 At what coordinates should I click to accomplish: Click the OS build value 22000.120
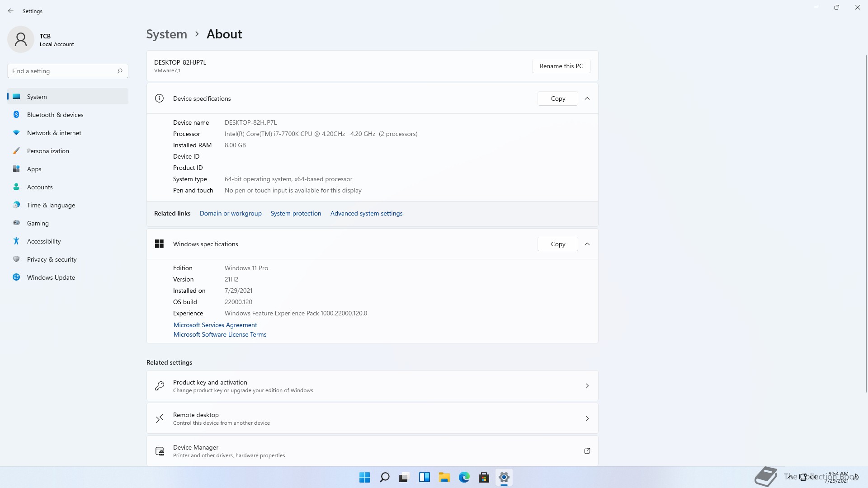click(x=238, y=302)
